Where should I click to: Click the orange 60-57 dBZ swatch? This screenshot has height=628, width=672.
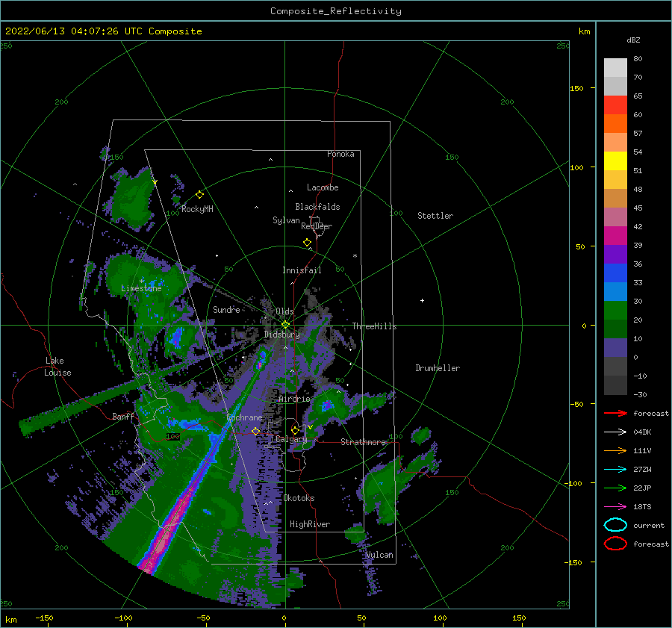615,124
